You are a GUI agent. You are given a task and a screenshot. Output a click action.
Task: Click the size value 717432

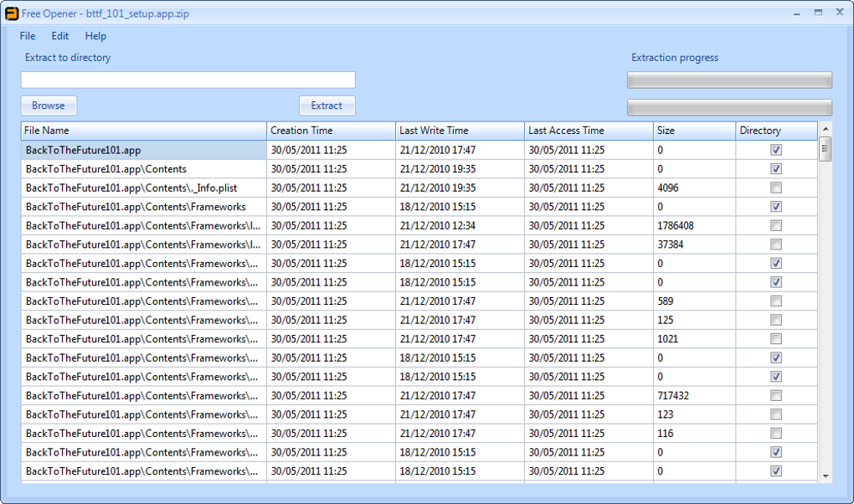(672, 395)
